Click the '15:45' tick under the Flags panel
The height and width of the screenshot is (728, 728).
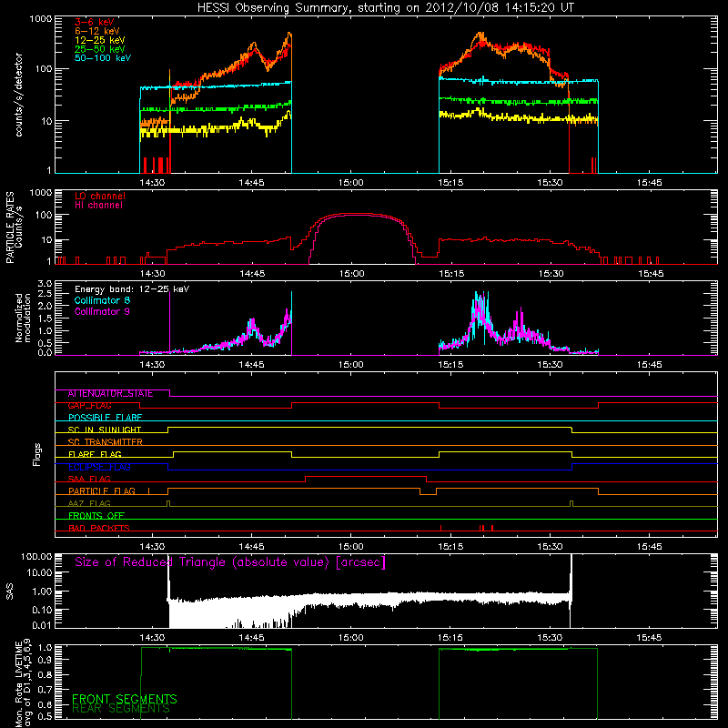[x=649, y=547]
